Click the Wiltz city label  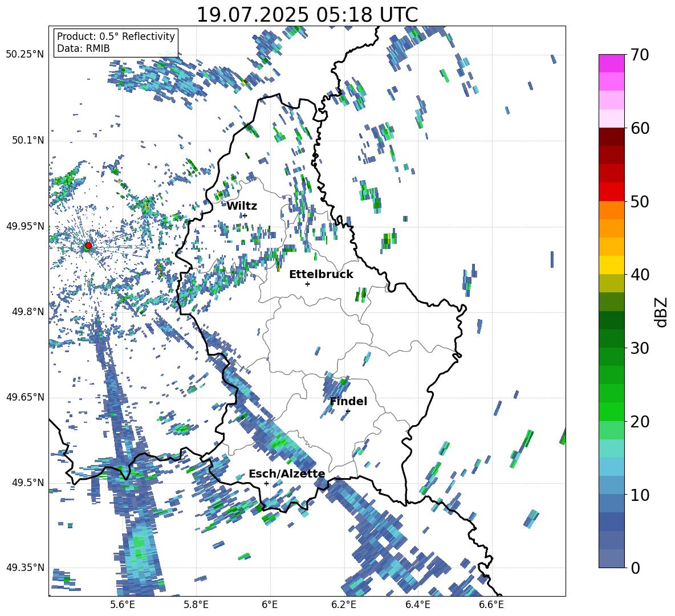point(242,206)
